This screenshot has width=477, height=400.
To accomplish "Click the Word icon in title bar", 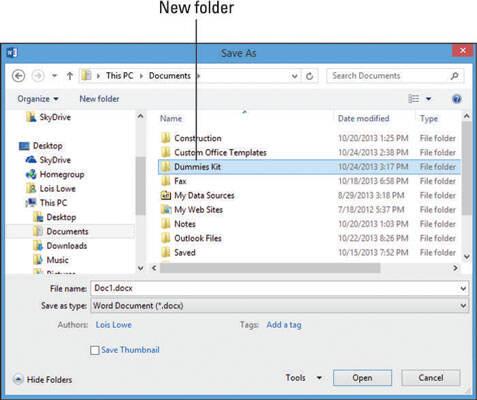I will (12, 52).
